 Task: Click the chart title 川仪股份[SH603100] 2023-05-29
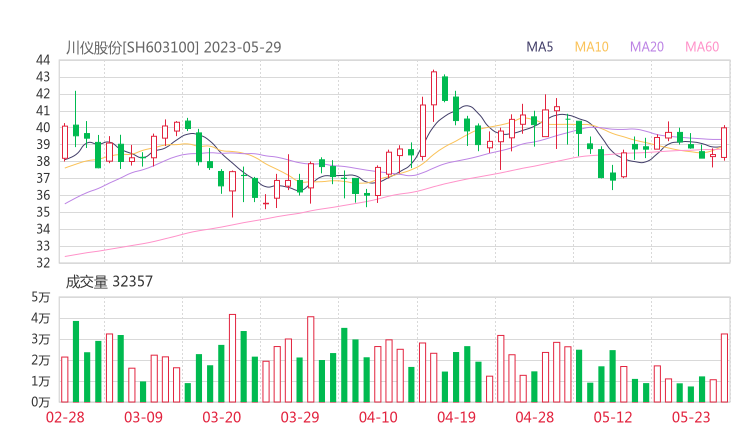[173, 47]
